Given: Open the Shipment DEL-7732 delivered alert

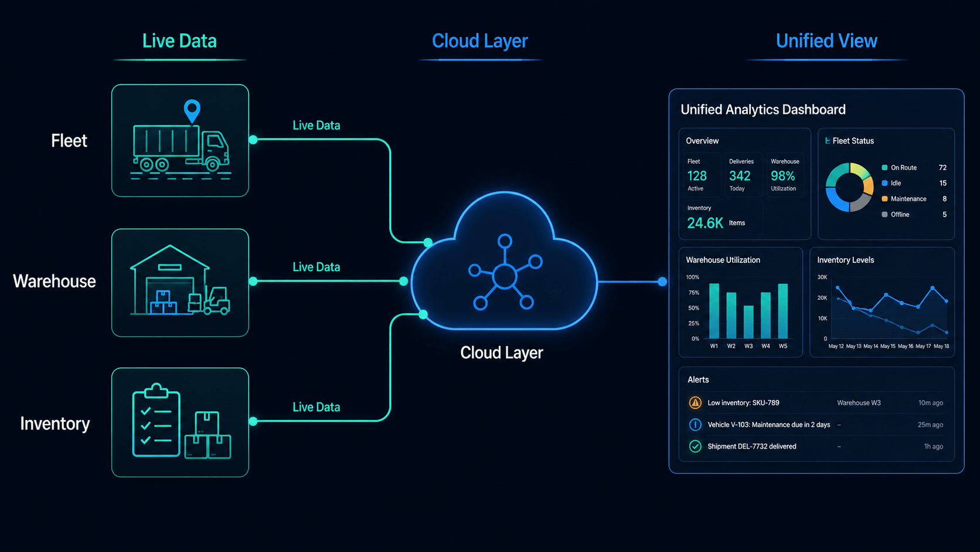Looking at the screenshot, I should (x=816, y=446).
